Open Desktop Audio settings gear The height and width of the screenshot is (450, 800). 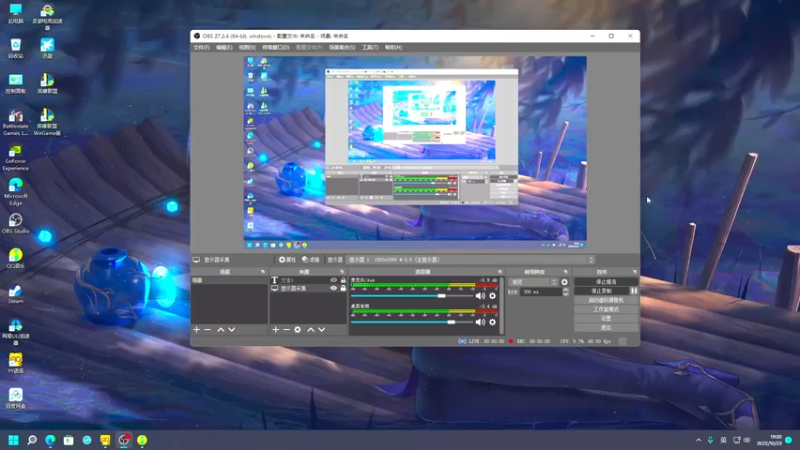[x=492, y=322]
